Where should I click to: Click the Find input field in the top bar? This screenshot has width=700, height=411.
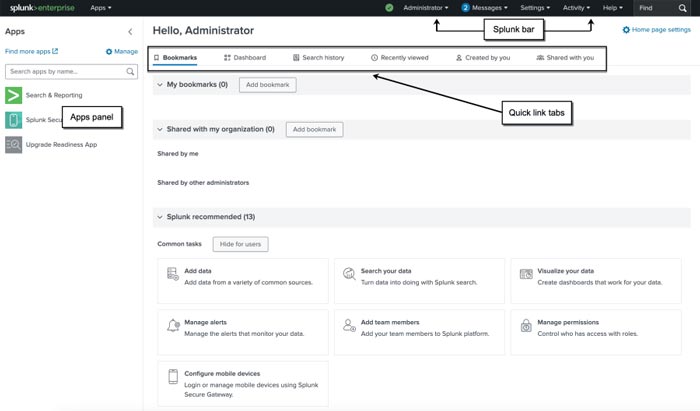point(656,8)
